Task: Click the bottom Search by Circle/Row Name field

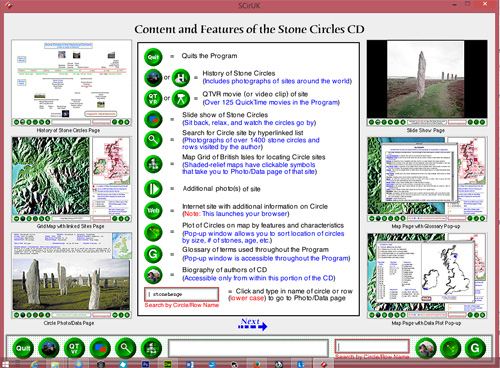Action: point(372,346)
